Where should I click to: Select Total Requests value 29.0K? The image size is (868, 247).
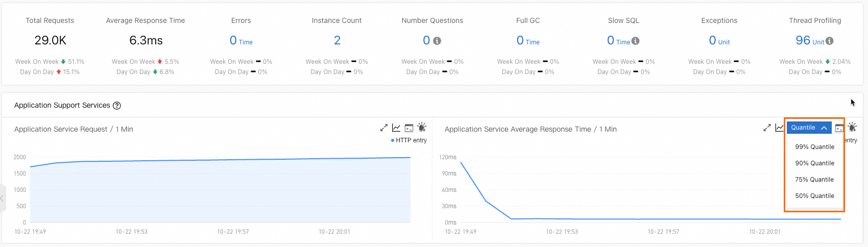pyautogui.click(x=50, y=40)
